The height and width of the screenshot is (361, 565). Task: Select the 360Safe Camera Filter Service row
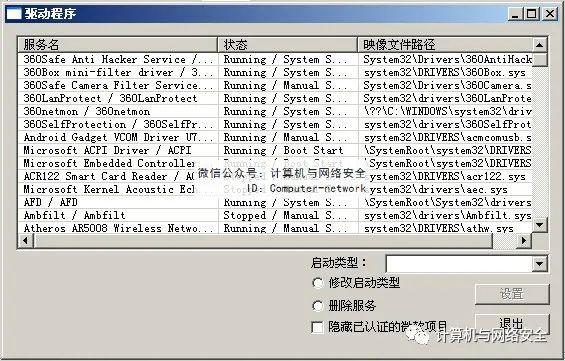[275, 85]
